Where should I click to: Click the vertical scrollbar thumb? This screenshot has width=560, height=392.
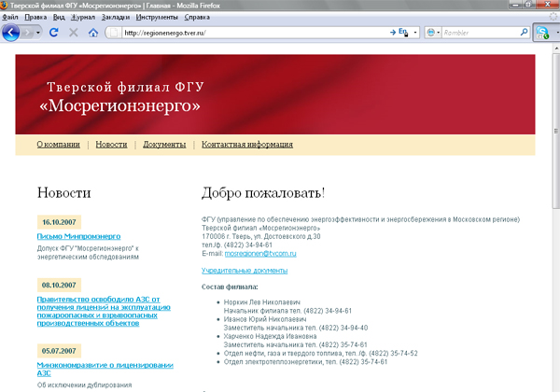[556, 131]
